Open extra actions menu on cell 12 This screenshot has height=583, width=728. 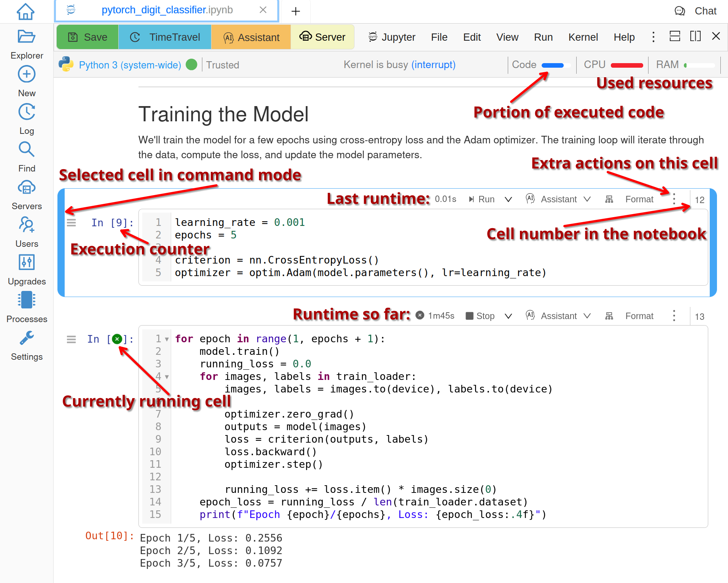tap(674, 199)
